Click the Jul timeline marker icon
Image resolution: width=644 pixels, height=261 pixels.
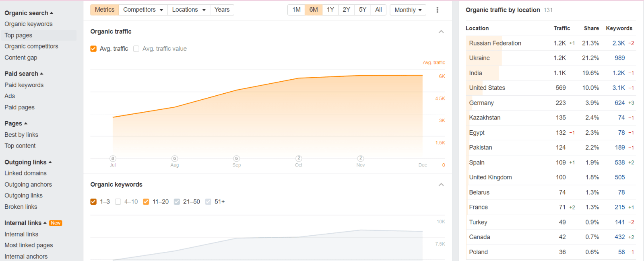coord(113,158)
